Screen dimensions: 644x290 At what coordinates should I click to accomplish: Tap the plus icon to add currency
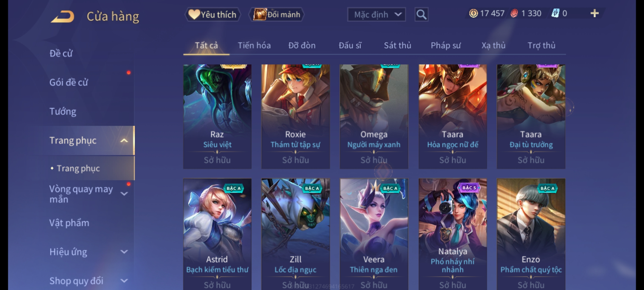pos(595,13)
